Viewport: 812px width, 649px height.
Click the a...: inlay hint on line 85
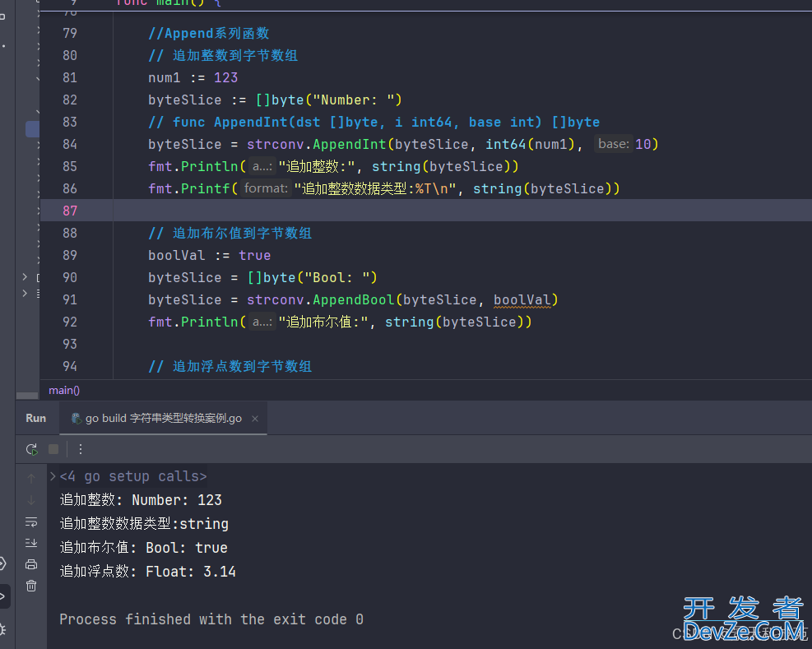(262, 166)
